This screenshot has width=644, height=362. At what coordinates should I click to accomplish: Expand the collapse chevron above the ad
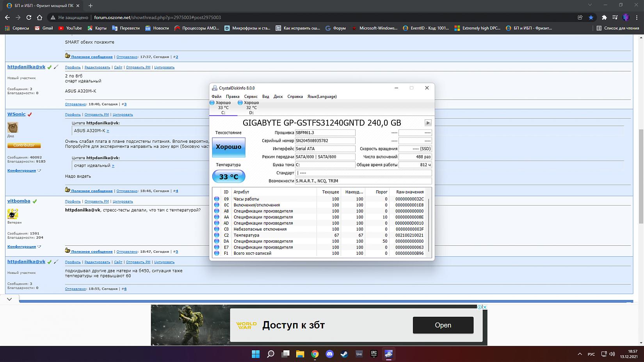[9, 299]
